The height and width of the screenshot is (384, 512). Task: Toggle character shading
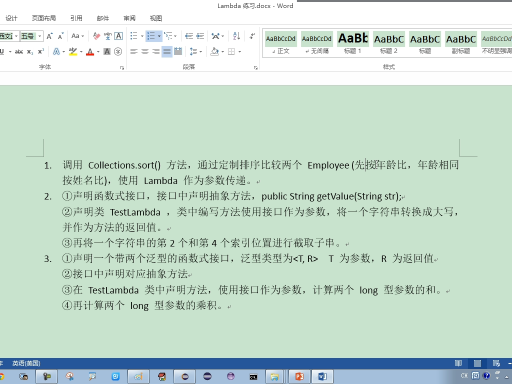pyautogui.click(x=107, y=52)
